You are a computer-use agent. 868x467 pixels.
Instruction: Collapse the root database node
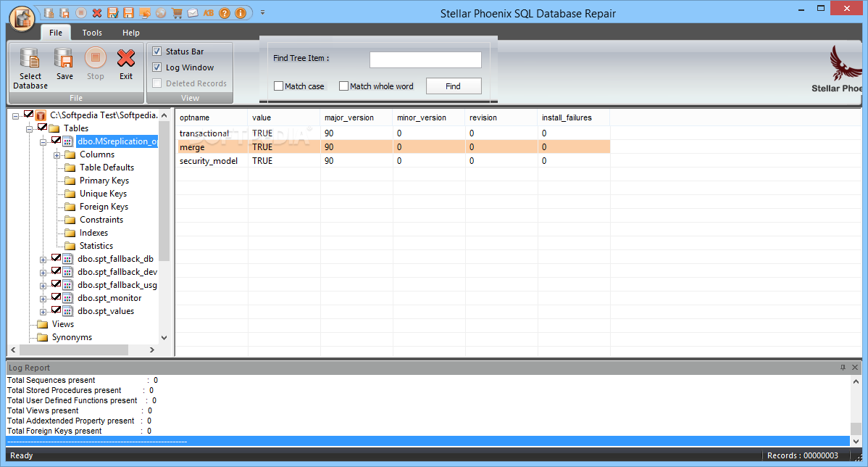(15, 116)
